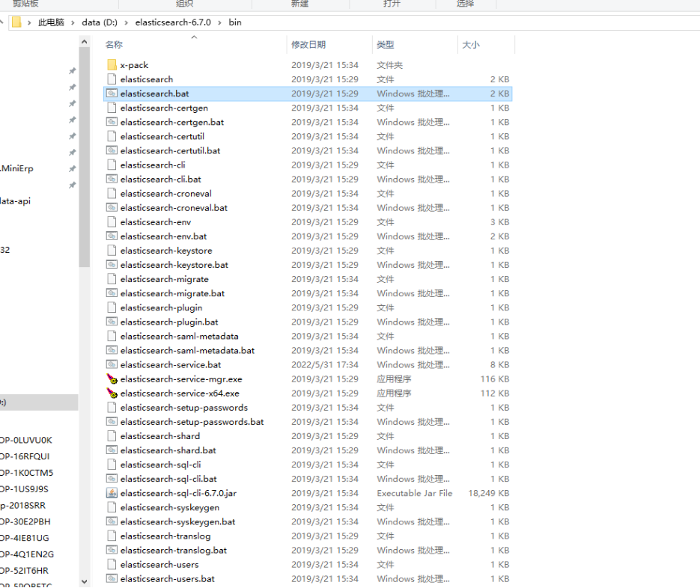The height and width of the screenshot is (588, 700).
Task: Navigate to data (D:) breadcrumb
Action: [100, 22]
